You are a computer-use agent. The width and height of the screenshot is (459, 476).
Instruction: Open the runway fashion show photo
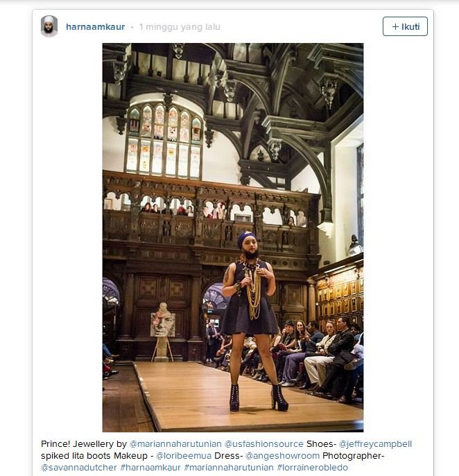point(232,238)
